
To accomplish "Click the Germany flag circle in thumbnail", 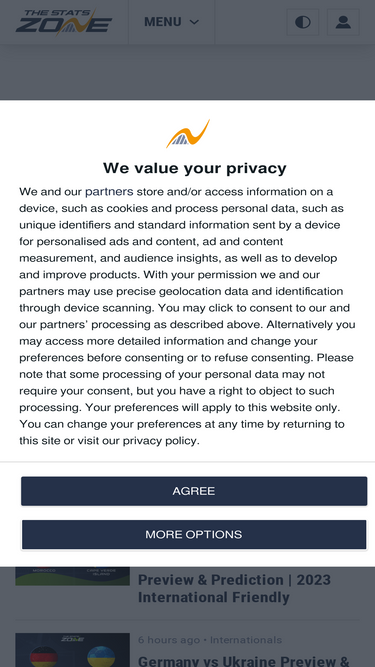I will click(44, 656).
